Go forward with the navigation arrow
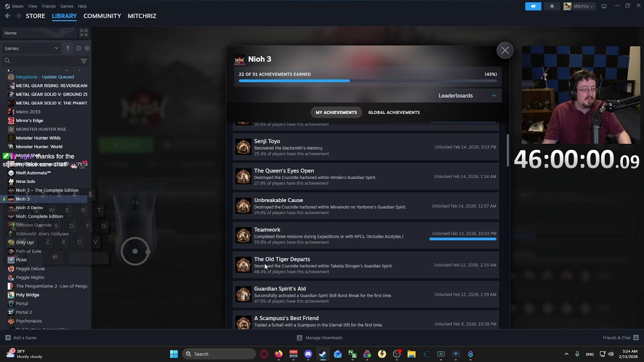 coord(18,16)
